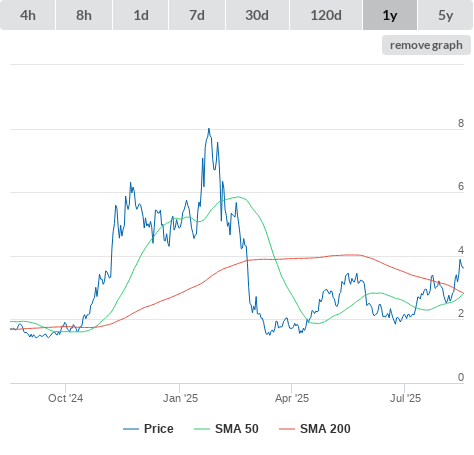Click the remove graph button
The width and height of the screenshot is (474, 455).
[x=426, y=45]
